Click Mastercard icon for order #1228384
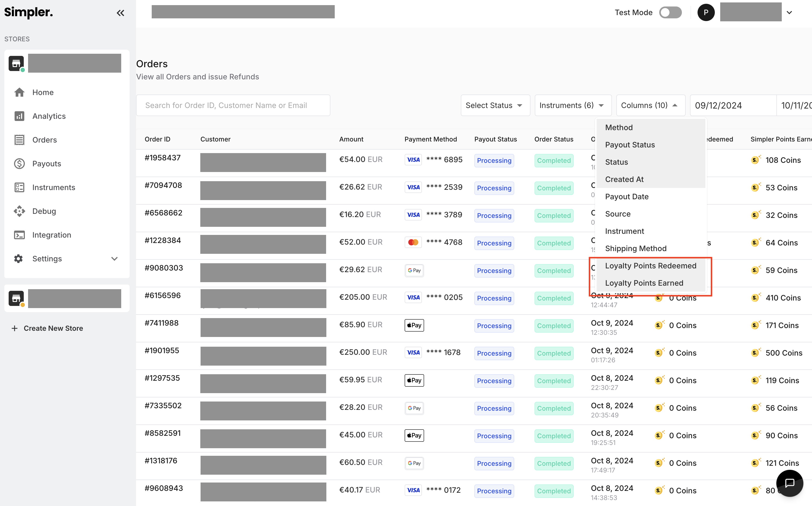The width and height of the screenshot is (812, 506). (414, 242)
